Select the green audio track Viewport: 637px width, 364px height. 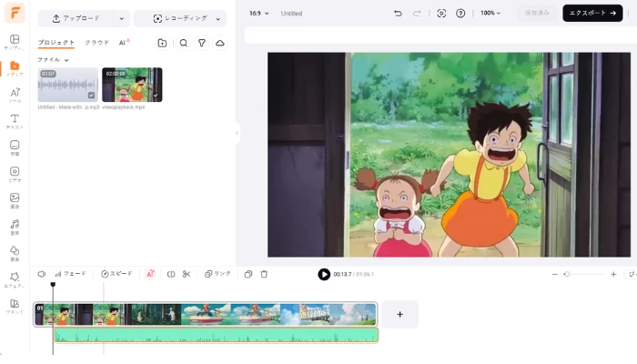coord(217,335)
